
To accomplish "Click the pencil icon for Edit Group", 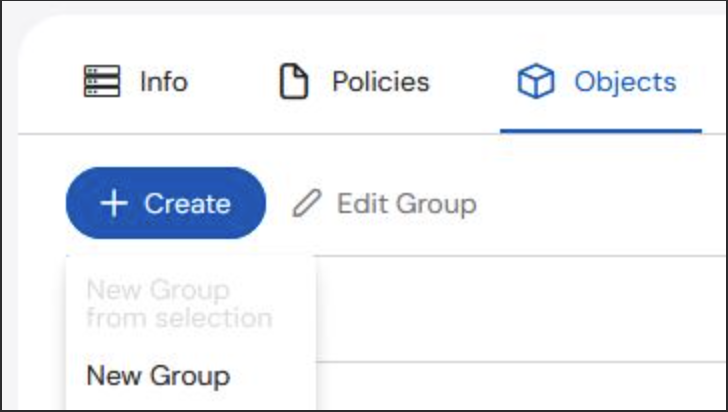I will 306,203.
